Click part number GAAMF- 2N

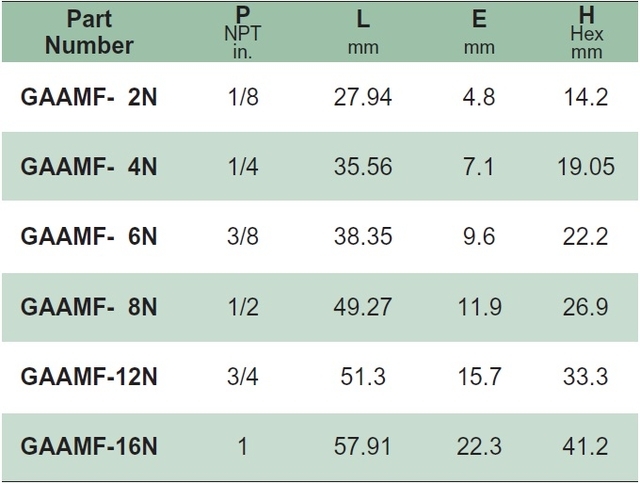pyautogui.click(x=89, y=97)
